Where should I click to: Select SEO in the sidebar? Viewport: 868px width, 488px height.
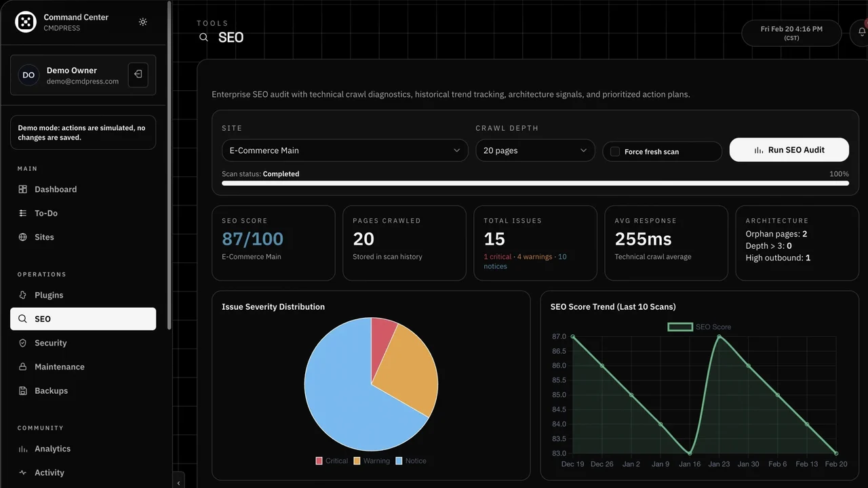pos(83,319)
